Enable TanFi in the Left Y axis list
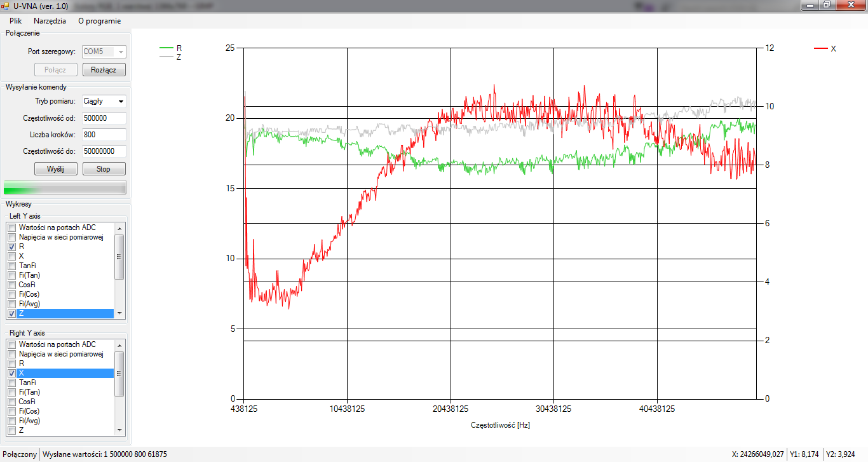868x462 pixels. coord(11,266)
